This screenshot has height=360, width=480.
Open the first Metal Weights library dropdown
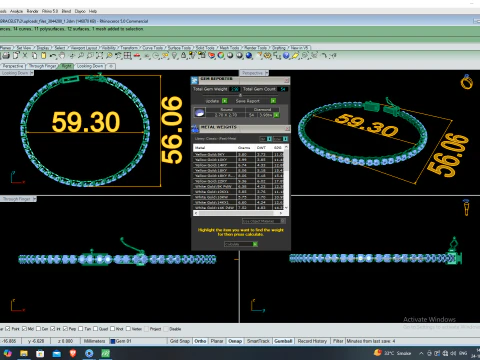point(266,139)
